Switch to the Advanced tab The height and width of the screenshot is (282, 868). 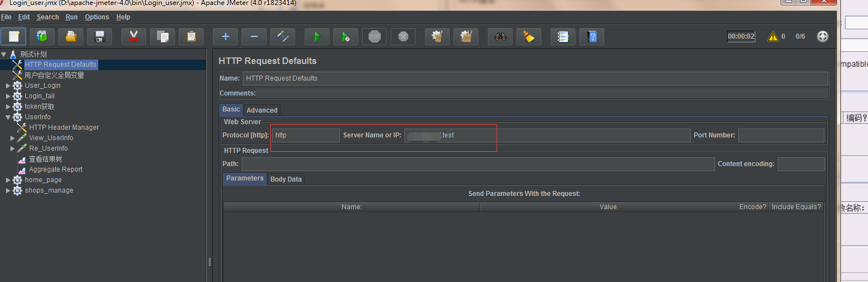[262, 110]
